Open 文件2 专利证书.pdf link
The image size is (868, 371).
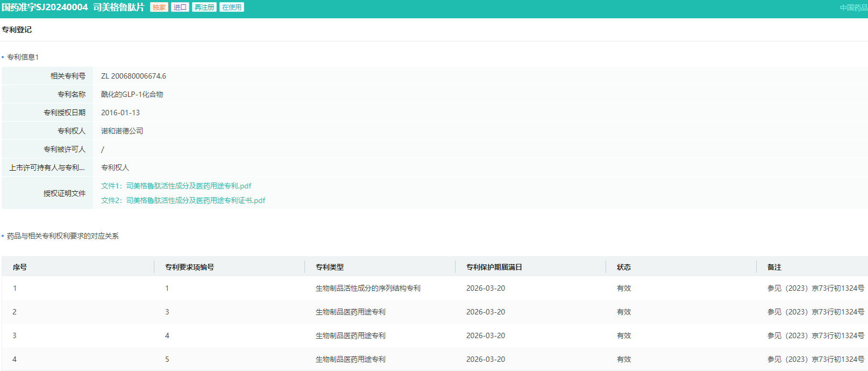click(183, 200)
